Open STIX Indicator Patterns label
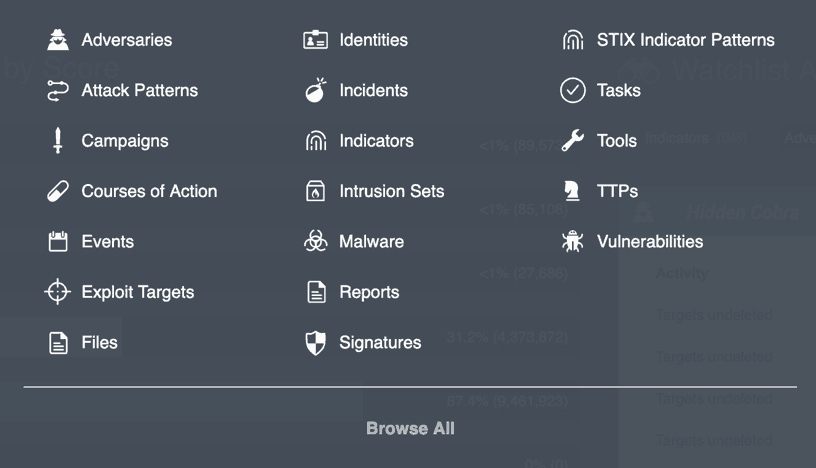 686,40
